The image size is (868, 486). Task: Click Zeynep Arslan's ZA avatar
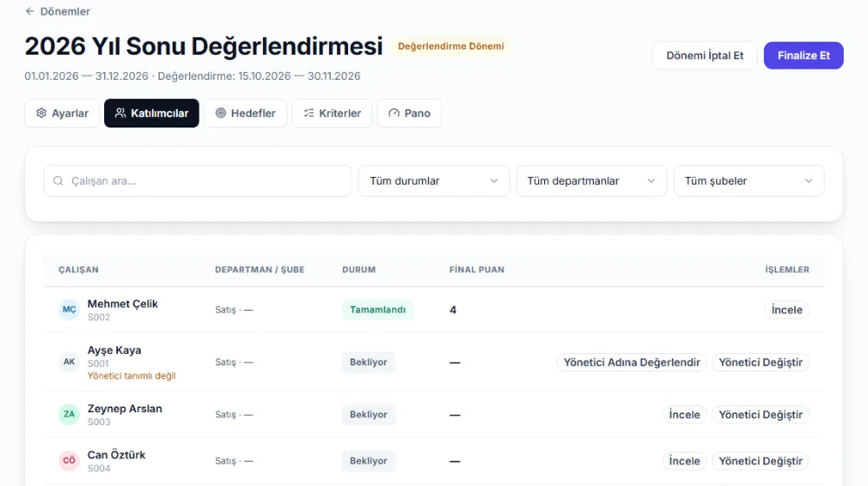click(69, 414)
